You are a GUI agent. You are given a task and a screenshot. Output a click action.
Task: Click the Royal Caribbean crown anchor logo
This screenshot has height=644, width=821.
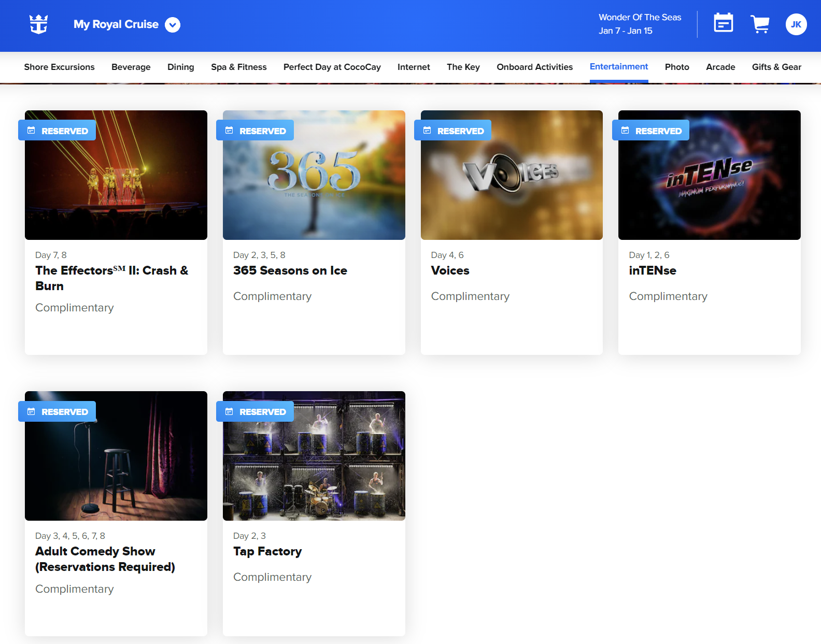39,24
